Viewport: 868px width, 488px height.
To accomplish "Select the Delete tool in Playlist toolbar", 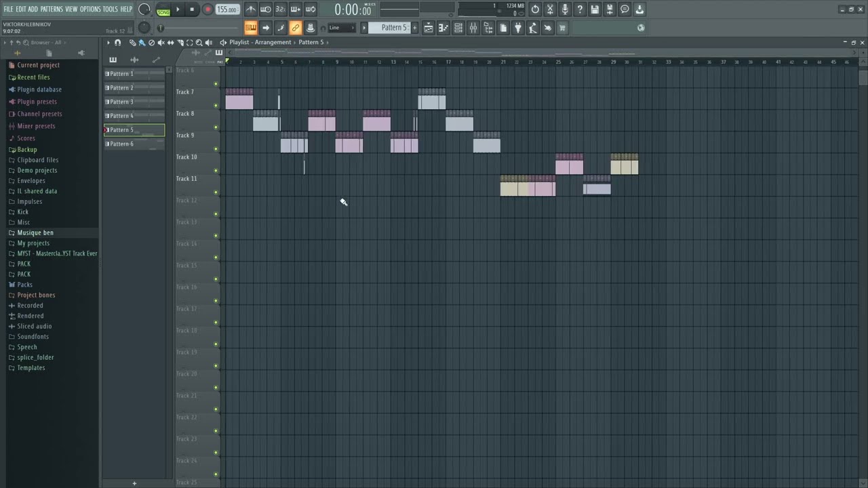I will click(x=151, y=43).
